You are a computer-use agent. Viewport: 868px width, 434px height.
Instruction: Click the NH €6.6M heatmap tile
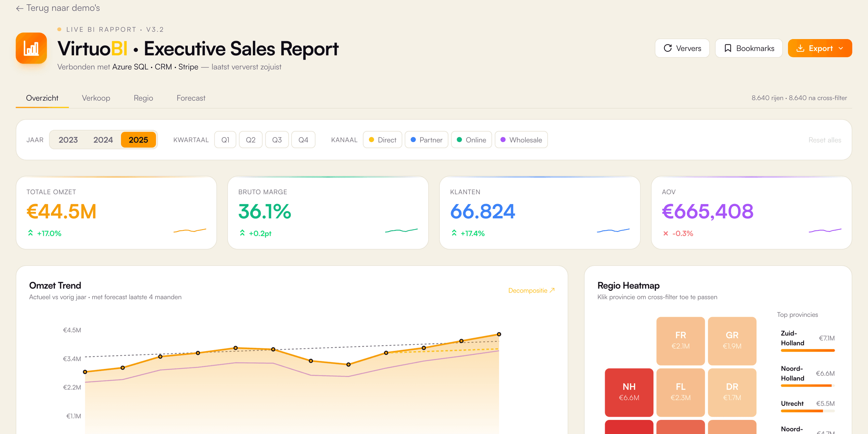coord(629,392)
